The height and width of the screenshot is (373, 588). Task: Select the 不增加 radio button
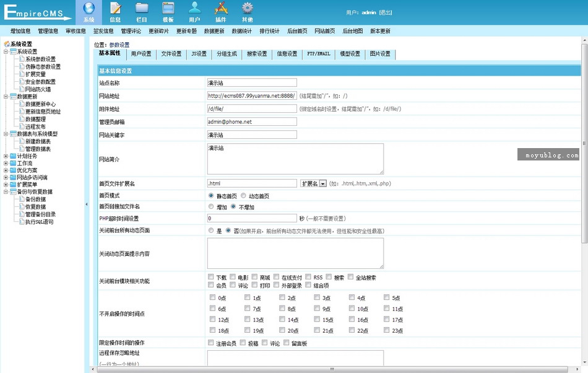pyautogui.click(x=233, y=206)
